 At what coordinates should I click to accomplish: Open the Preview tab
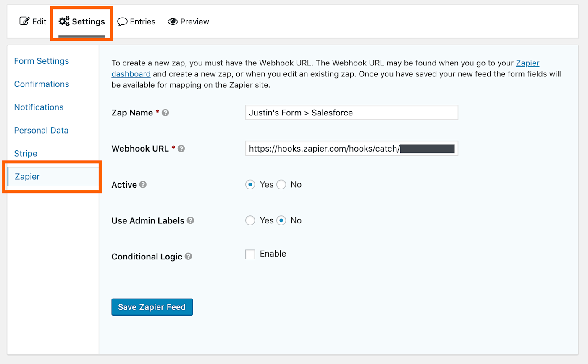click(x=188, y=21)
